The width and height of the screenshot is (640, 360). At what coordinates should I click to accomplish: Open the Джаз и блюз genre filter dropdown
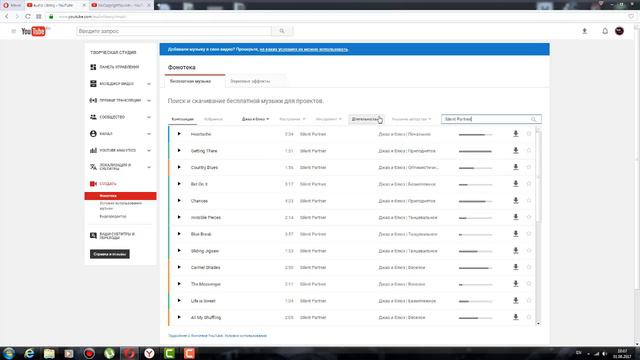tap(255, 119)
